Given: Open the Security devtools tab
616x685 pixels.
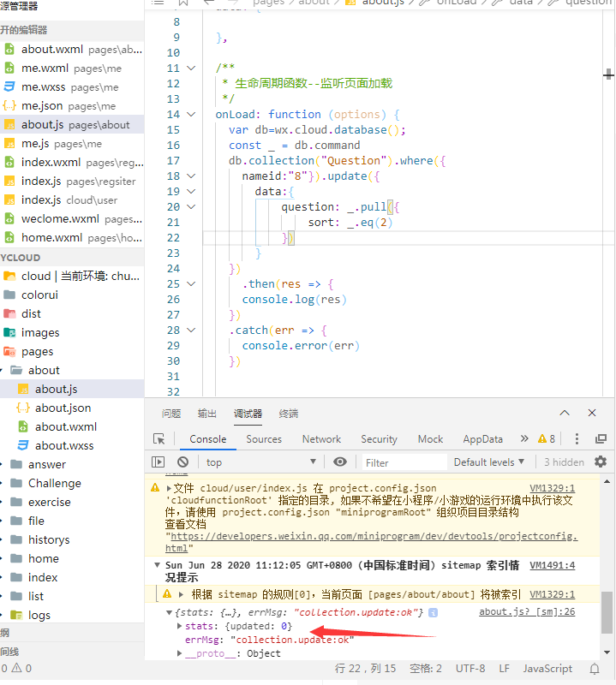Looking at the screenshot, I should click(379, 439).
